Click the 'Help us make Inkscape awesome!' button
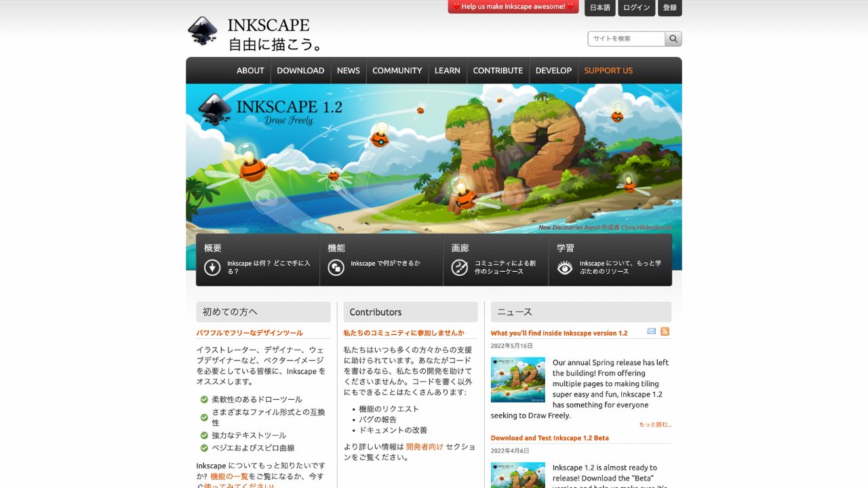868x488 pixels. point(513,7)
